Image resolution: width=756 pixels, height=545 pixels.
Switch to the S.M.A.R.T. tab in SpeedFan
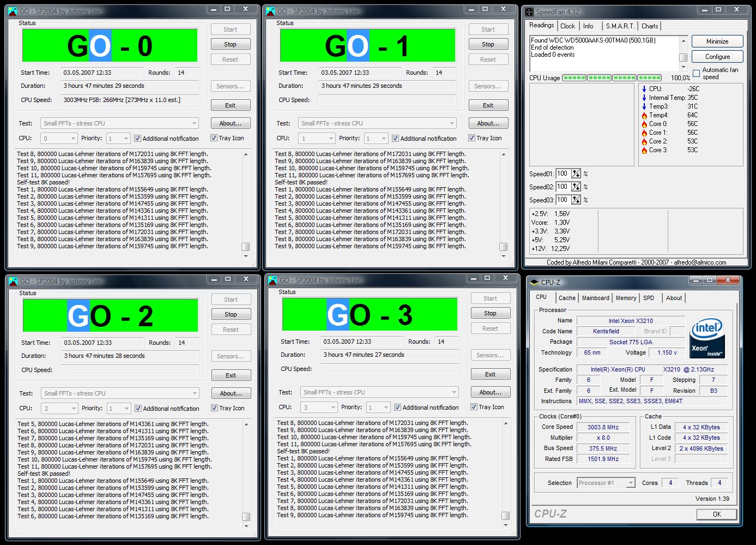coord(620,26)
